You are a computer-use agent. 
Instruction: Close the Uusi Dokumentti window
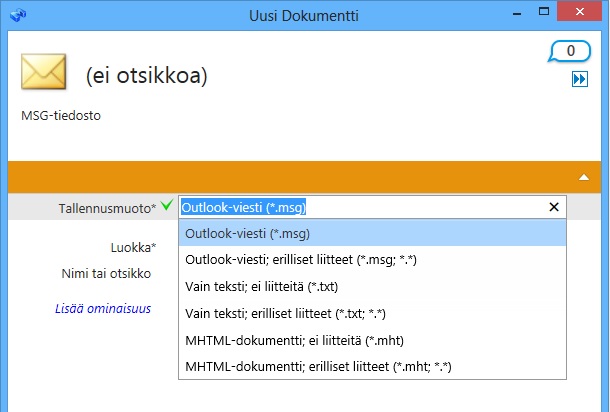pyautogui.click(x=580, y=12)
